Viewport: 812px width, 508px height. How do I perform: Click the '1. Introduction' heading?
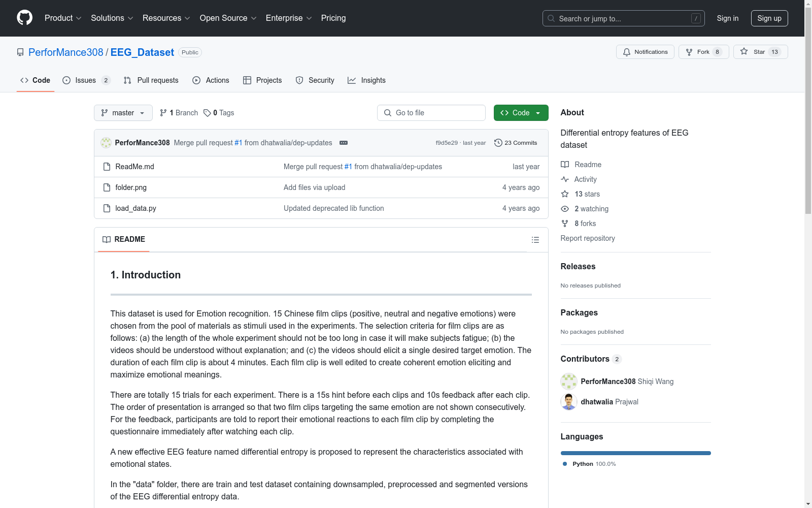146,275
